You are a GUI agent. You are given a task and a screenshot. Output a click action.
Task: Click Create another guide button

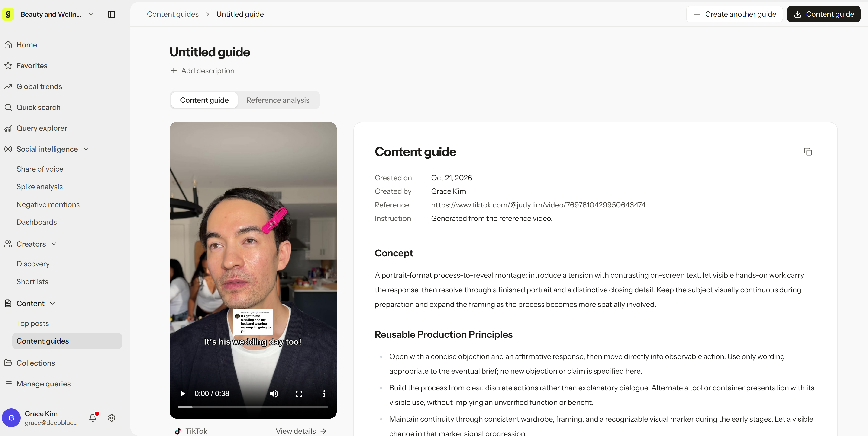point(734,14)
